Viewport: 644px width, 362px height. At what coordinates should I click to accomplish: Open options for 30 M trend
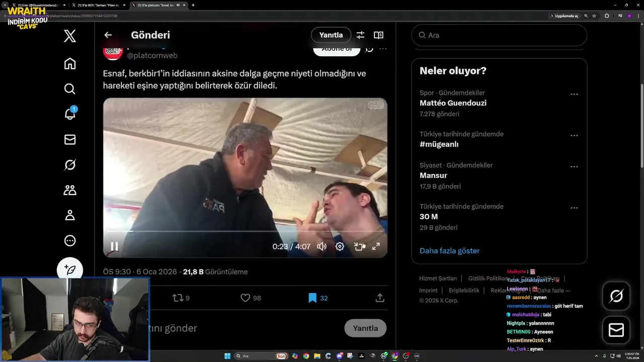pyautogui.click(x=574, y=208)
